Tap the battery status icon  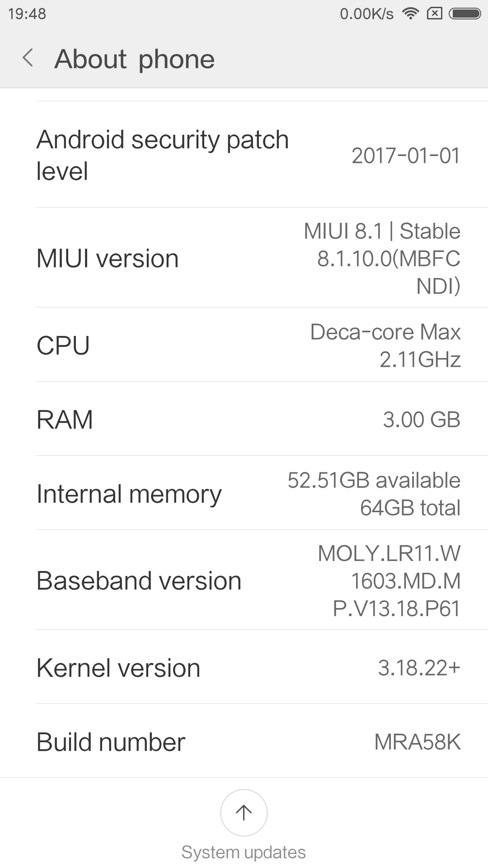click(465, 14)
